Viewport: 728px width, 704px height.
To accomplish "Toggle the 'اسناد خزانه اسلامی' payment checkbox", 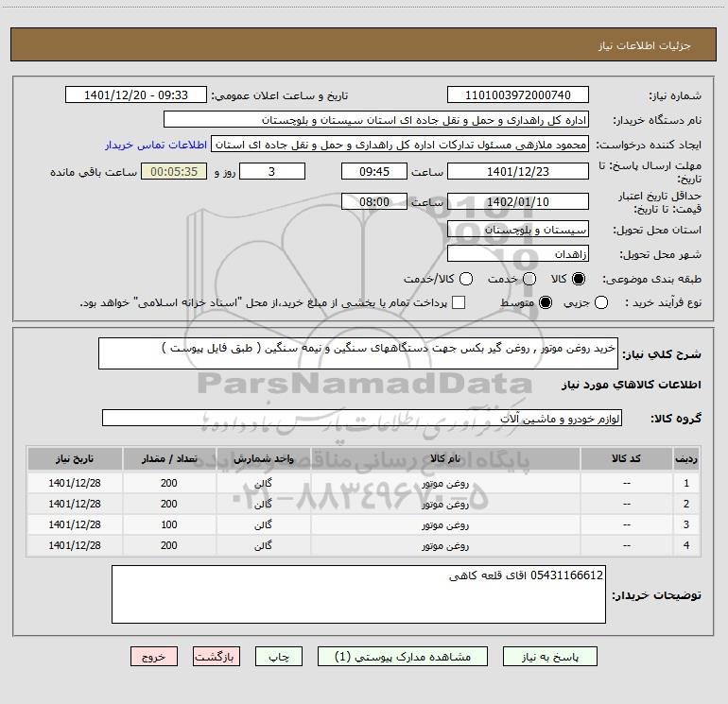I will [459, 302].
